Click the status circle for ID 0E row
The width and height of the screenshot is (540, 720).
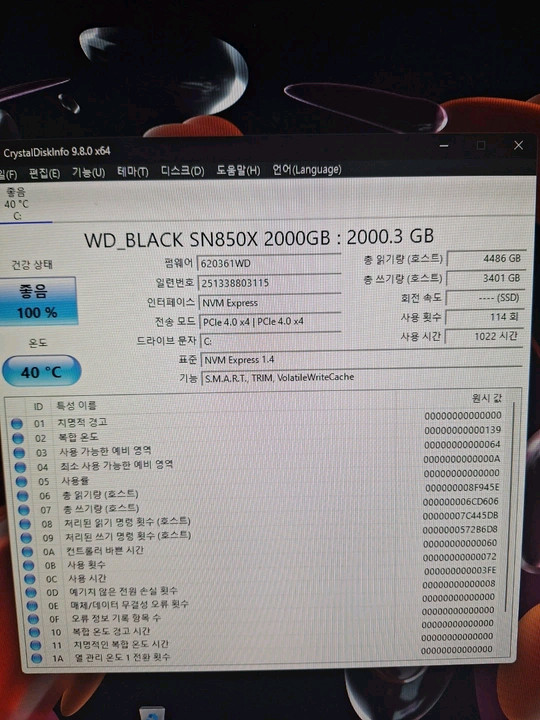pos(32,606)
